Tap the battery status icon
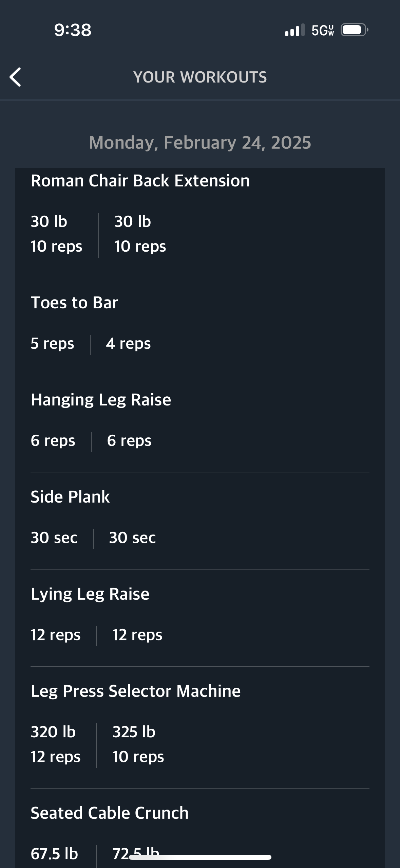 (354, 30)
